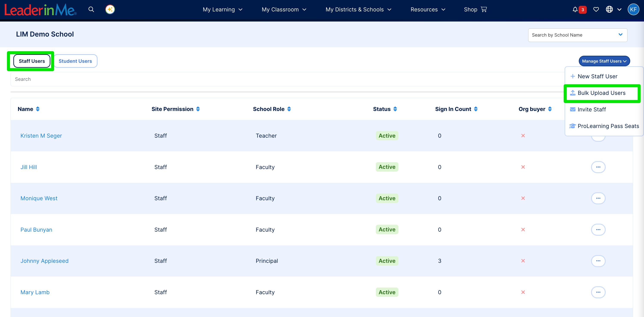Open the more options button for Paul Bunyan
The image size is (644, 317).
click(x=598, y=229)
